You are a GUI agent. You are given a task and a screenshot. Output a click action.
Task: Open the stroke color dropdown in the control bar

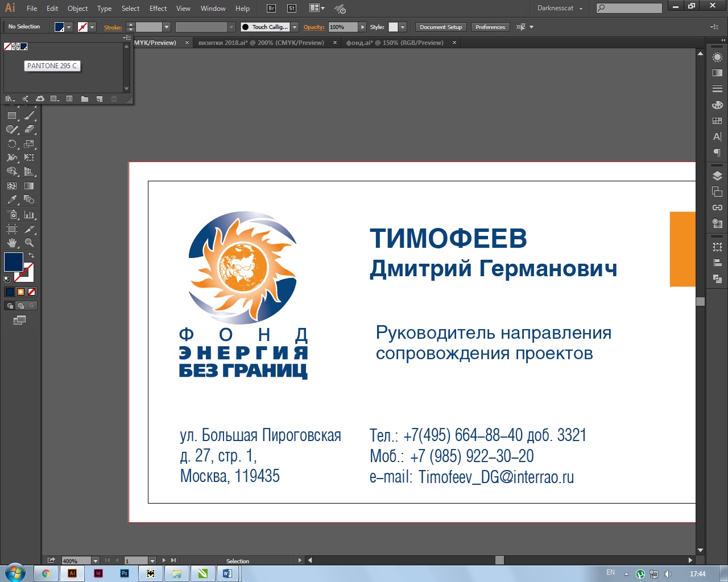(92, 27)
